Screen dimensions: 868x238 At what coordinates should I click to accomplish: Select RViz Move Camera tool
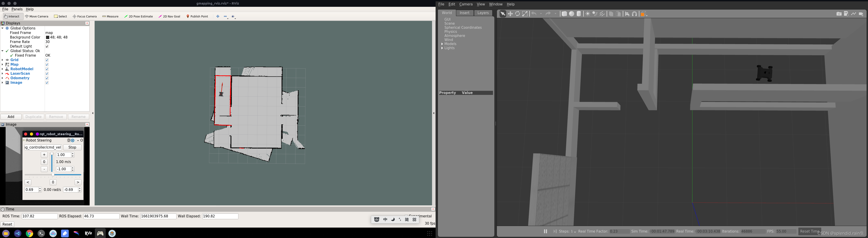(37, 17)
